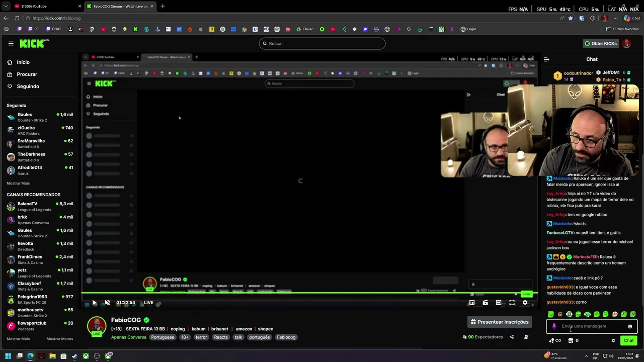Image resolution: width=644 pixels, height=362 pixels.
Task: Open the Clever bookmark
Action: (304, 29)
